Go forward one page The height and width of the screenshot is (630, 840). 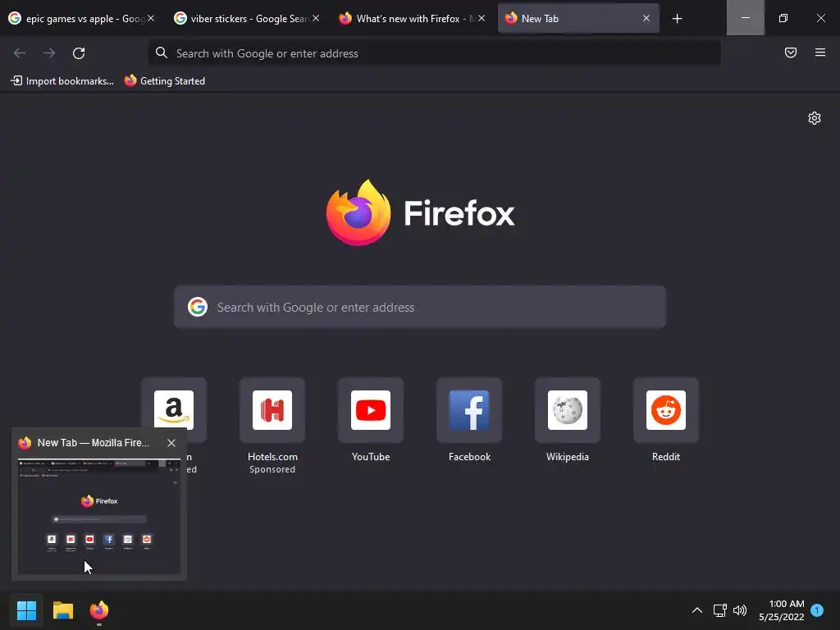tap(49, 53)
